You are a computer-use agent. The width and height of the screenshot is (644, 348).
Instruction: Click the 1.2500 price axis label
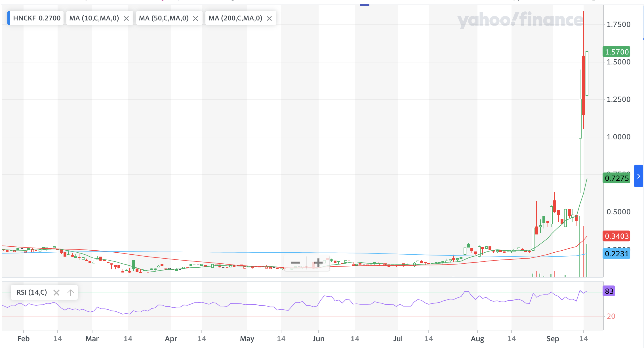[x=618, y=99]
